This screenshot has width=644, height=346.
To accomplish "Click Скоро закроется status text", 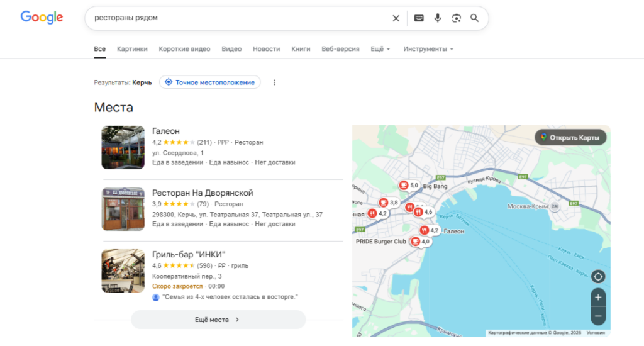I will point(177,286).
